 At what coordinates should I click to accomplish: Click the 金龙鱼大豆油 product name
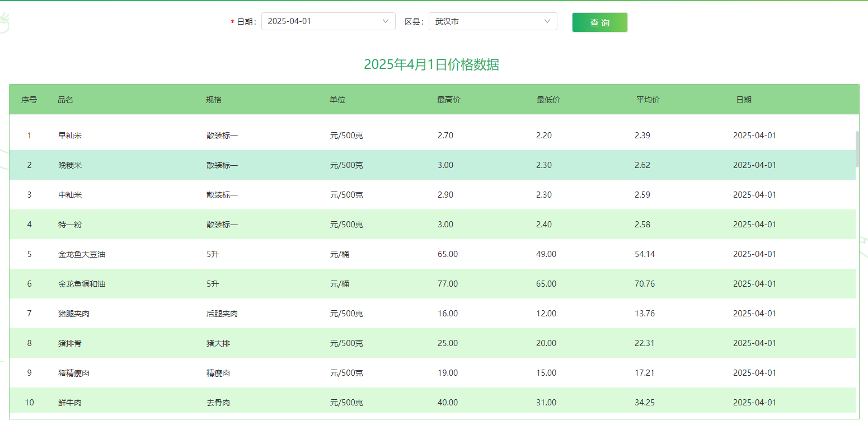(x=82, y=254)
